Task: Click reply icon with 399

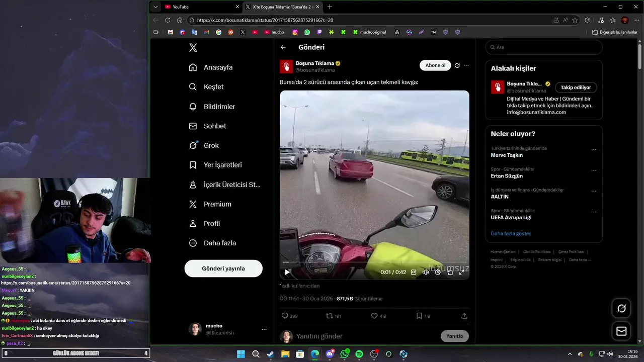Action: [289, 316]
